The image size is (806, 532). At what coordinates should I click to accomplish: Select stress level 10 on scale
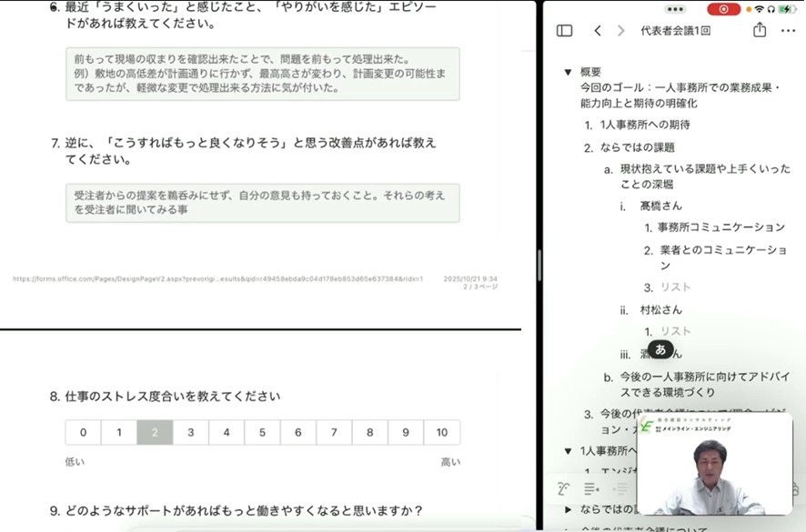pos(441,433)
